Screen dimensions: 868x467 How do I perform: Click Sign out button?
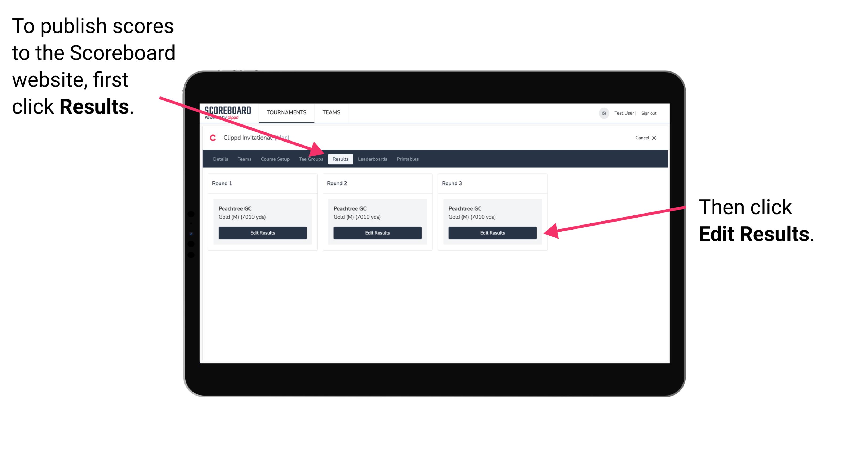tap(650, 112)
